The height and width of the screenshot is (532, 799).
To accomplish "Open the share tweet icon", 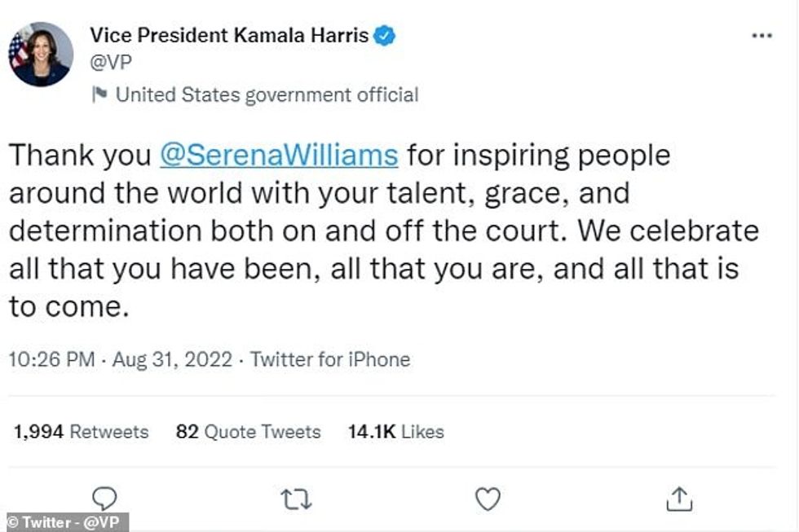I will (679, 498).
